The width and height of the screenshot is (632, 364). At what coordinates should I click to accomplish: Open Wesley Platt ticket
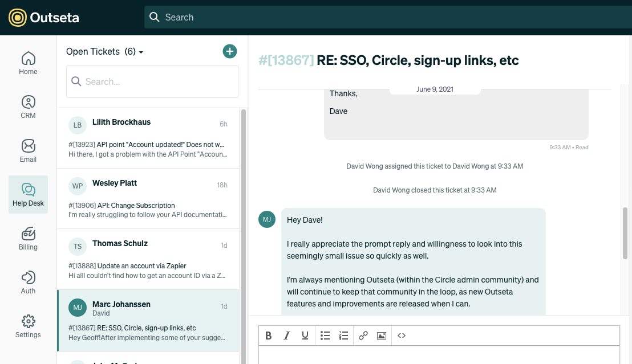coord(148,198)
